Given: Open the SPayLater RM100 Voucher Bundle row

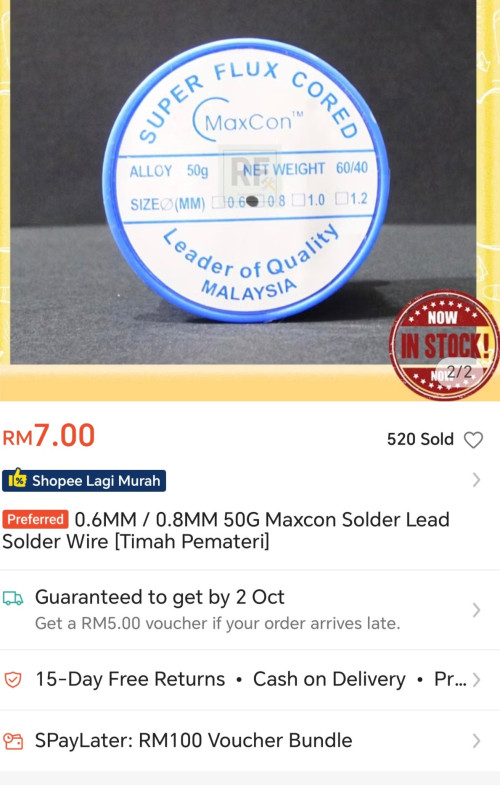Looking at the screenshot, I should [x=250, y=741].
